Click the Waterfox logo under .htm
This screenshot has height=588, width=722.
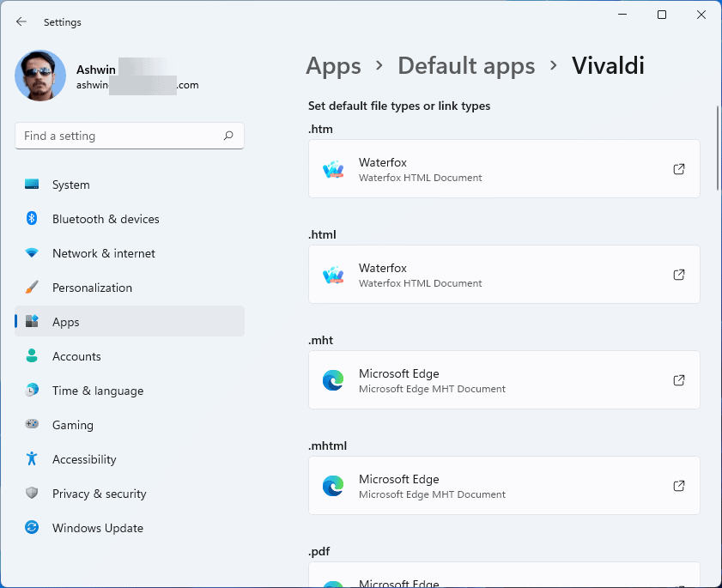pos(333,169)
